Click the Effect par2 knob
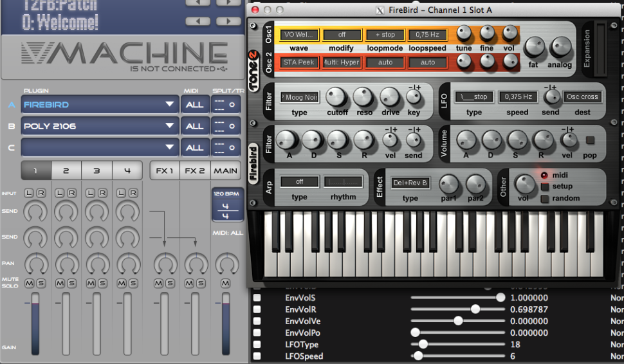This screenshot has height=364, width=624. 476,185
